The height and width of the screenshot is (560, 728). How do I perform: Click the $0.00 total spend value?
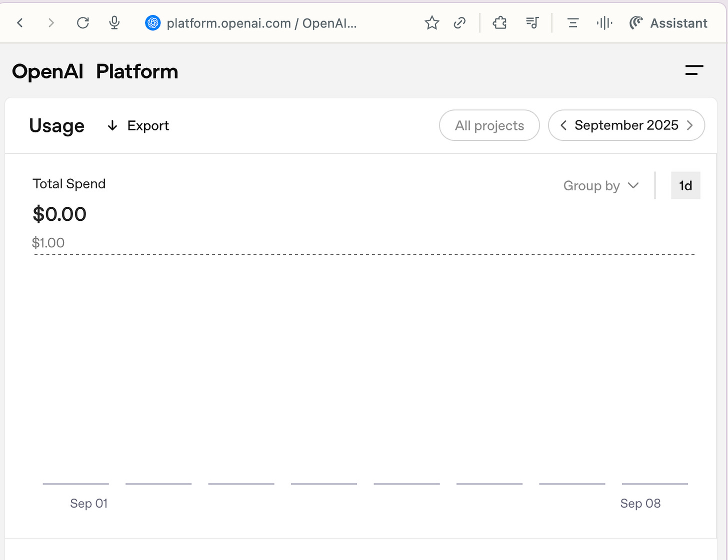coord(59,214)
